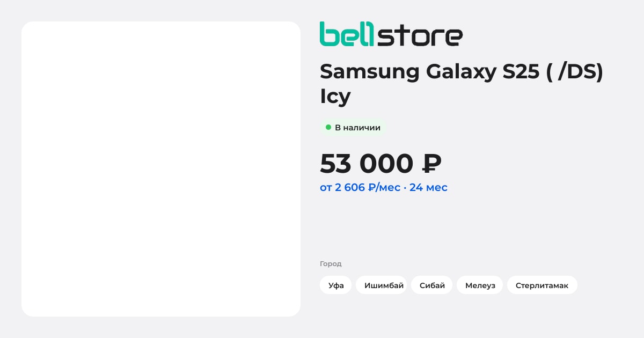
Task: Click the green availability dot
Action: click(328, 127)
